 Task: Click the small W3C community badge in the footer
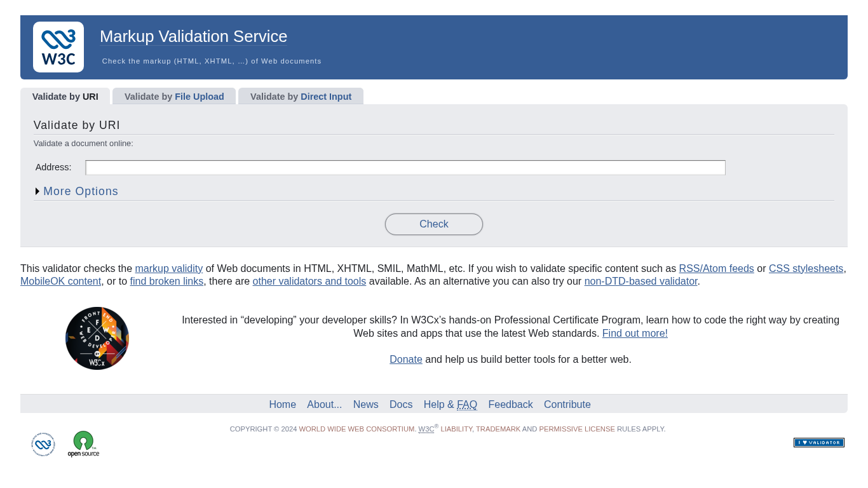43,444
